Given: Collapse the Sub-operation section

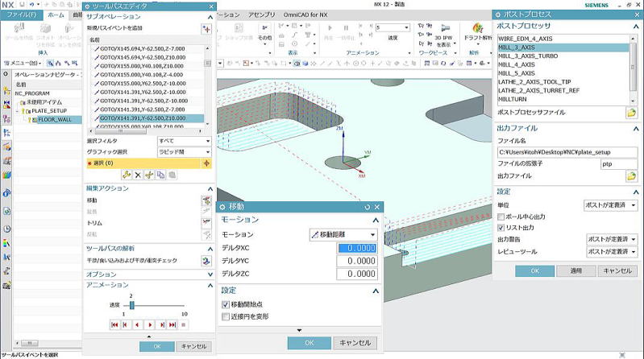Looking at the screenshot, I should point(210,17).
